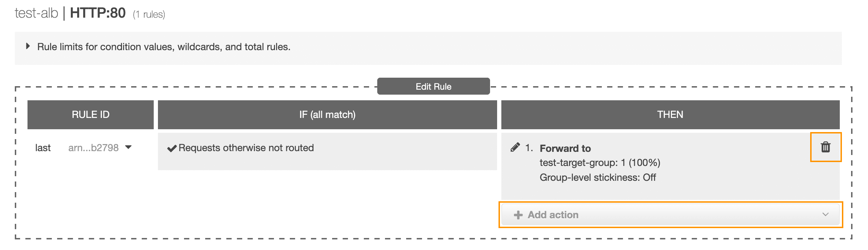Click the checkmark icon before Requests otherwise not routed

tap(172, 148)
